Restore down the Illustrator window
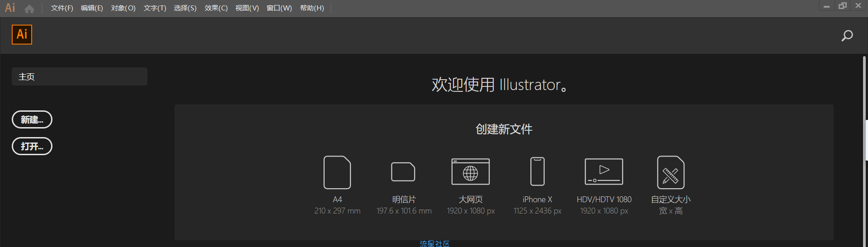Viewport: 868px width, 247px height. 843,6
